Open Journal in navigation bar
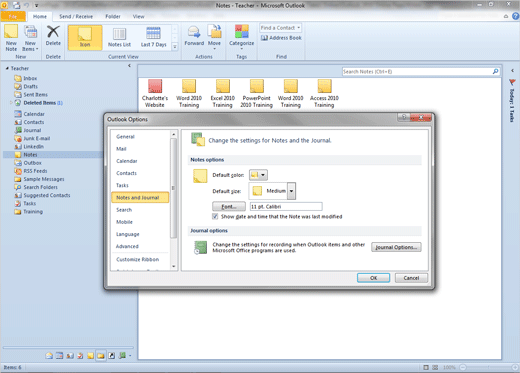Screen dimensions: 520x373 pos(122,356)
